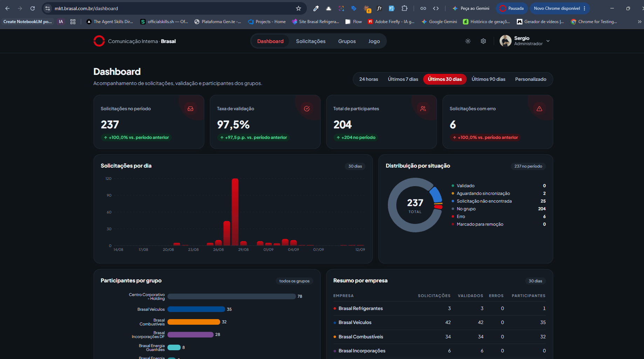Open The Agent Skills Dir bookmark
644x359 pixels.
(110, 22)
